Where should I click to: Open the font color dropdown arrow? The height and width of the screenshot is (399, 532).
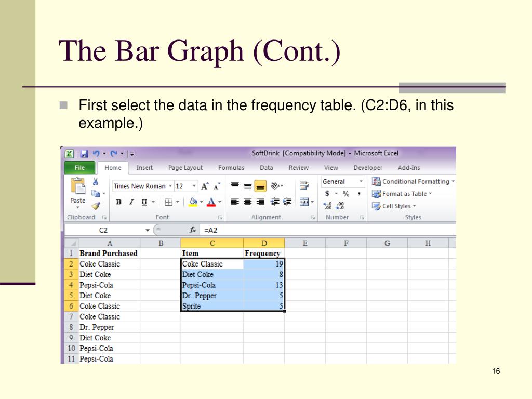(x=220, y=202)
